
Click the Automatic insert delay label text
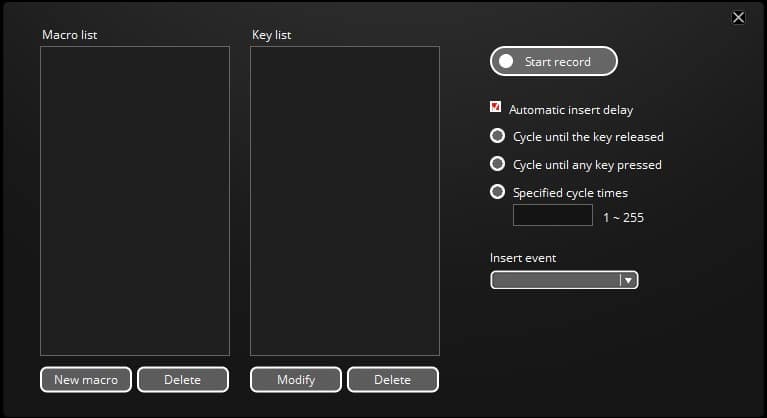(571, 110)
